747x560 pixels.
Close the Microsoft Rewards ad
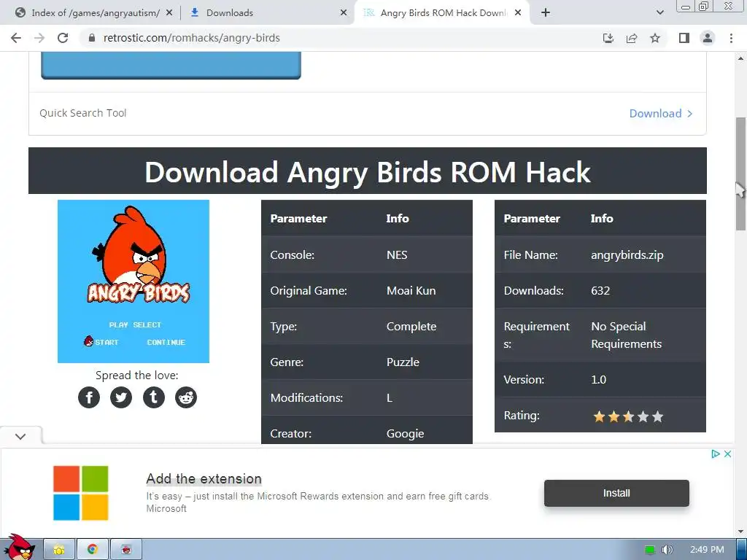tap(727, 454)
